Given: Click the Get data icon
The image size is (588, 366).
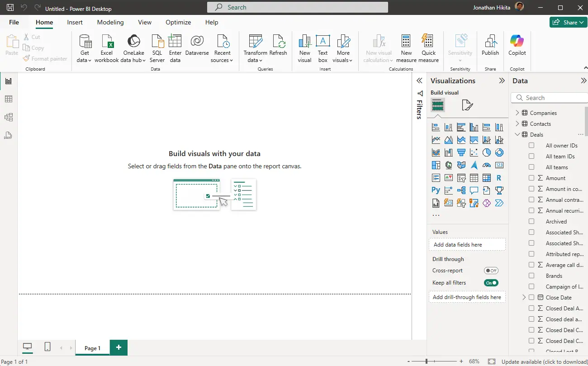Looking at the screenshot, I should 85,42.
